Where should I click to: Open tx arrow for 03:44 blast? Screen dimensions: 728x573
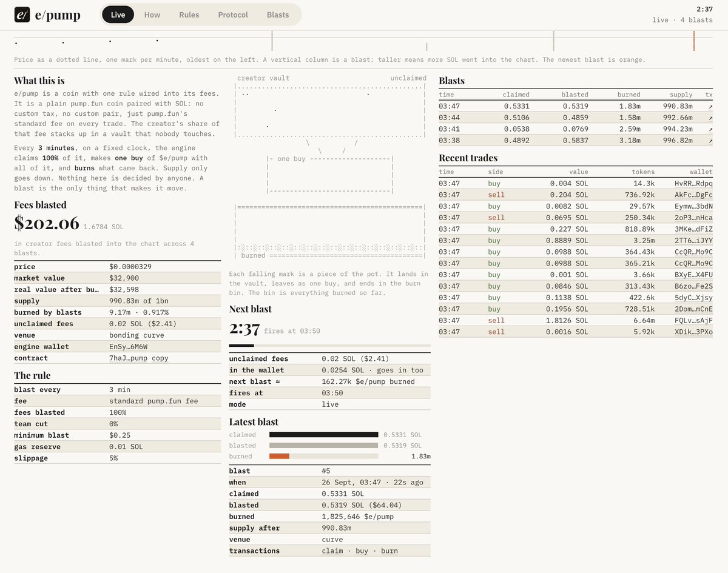point(710,118)
